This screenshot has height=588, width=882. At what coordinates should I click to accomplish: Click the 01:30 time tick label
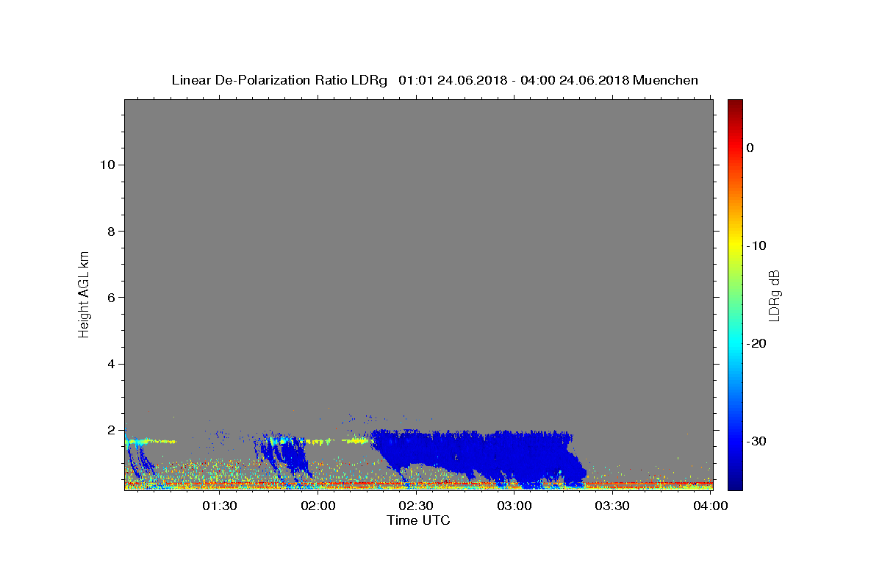[x=219, y=506]
